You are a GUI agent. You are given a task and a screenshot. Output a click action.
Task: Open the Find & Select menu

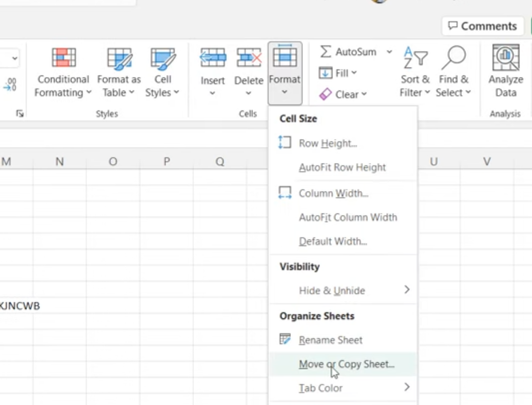(x=453, y=71)
